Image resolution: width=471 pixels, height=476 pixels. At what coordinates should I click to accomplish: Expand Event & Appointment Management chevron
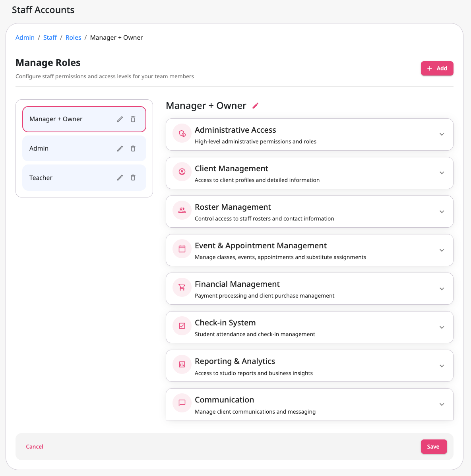tap(442, 250)
